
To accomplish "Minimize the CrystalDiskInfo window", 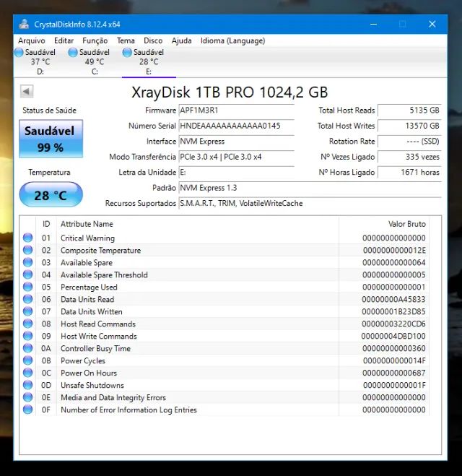I will pos(373,25).
